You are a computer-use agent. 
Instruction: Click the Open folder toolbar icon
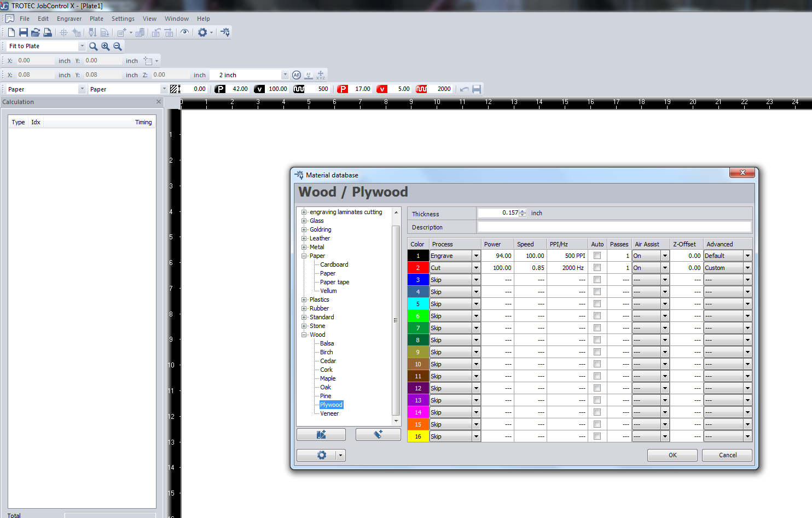[x=36, y=32]
